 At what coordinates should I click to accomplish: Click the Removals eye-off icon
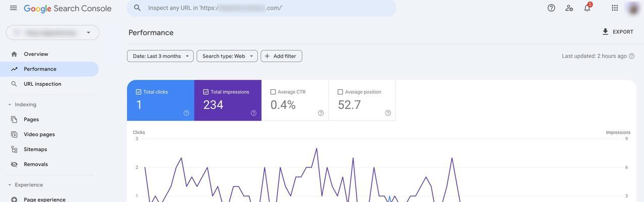pos(14,164)
